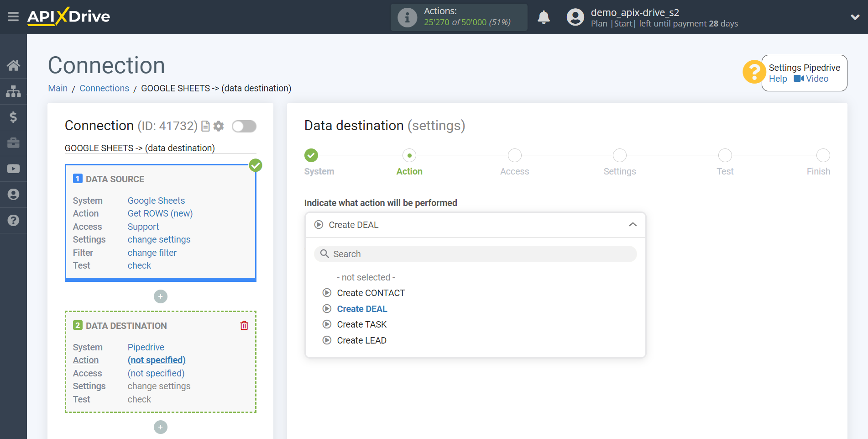This screenshot has height=439, width=868.
Task: Open billing dollar sidebar icon
Action: [x=13, y=117]
